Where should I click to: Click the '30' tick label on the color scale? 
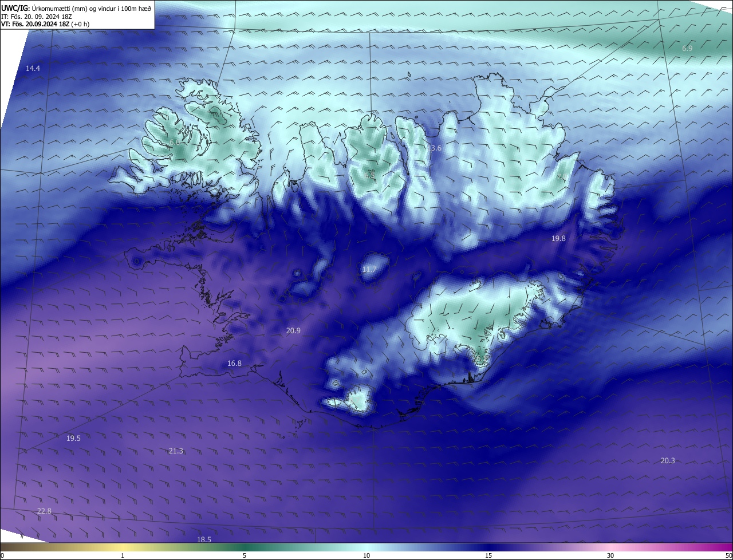[x=610, y=556]
